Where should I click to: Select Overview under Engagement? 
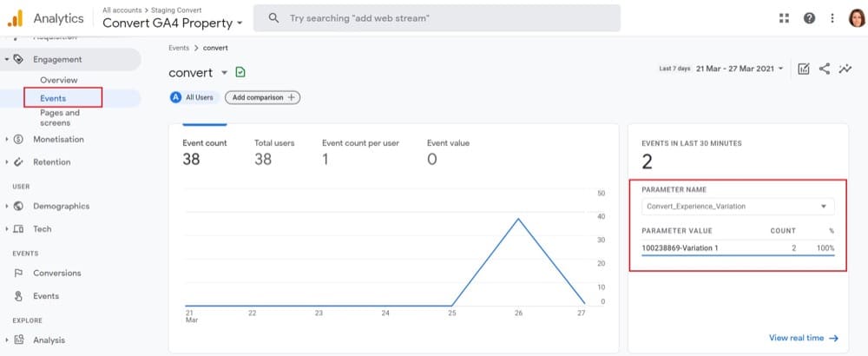tap(59, 80)
